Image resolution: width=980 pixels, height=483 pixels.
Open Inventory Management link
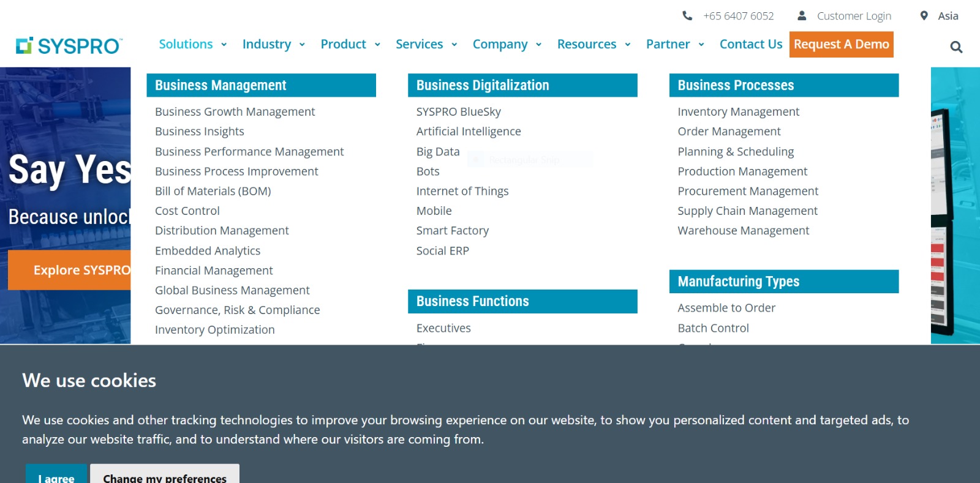click(739, 111)
